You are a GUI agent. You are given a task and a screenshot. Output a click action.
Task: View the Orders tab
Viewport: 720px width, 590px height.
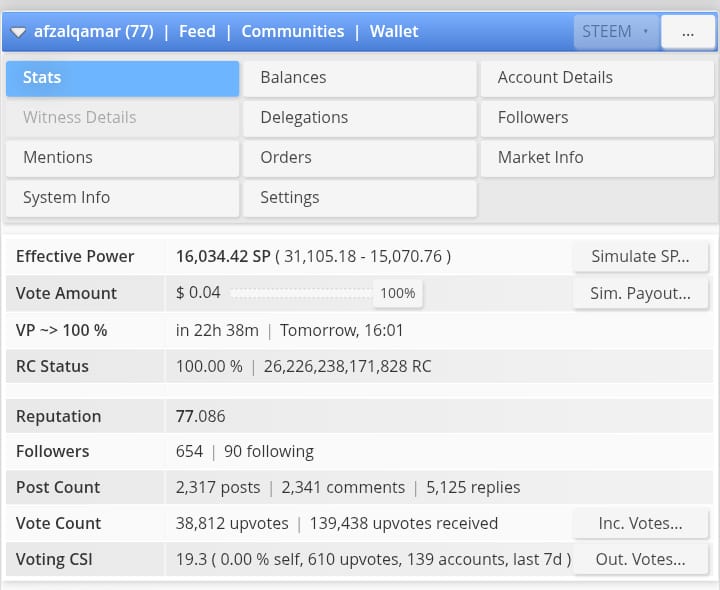[359, 158]
